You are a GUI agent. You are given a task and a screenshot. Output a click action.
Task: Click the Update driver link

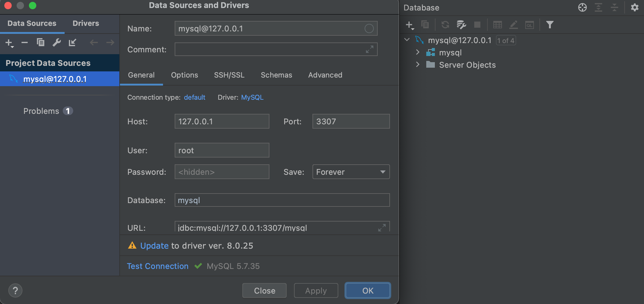[154, 246]
